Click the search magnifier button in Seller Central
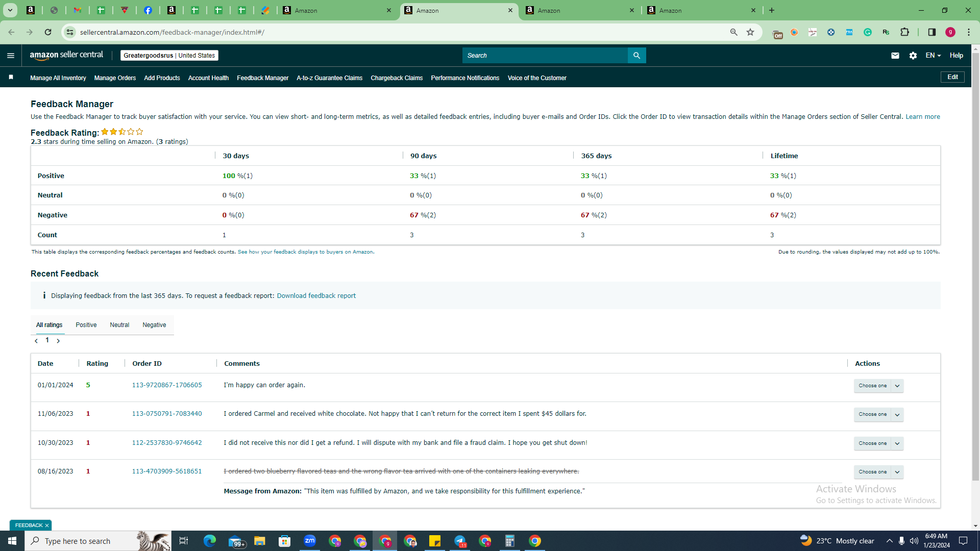The height and width of the screenshot is (551, 980). click(x=636, y=56)
